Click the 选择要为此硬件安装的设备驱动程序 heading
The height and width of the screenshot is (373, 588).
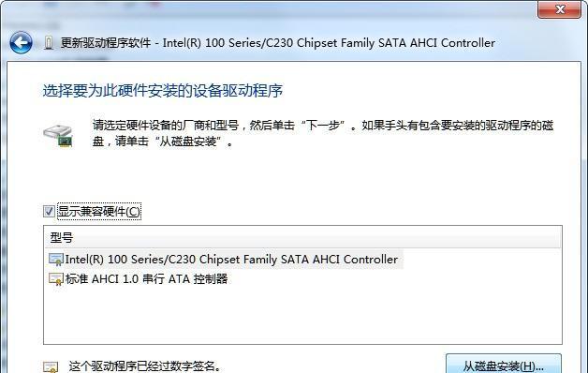163,91
